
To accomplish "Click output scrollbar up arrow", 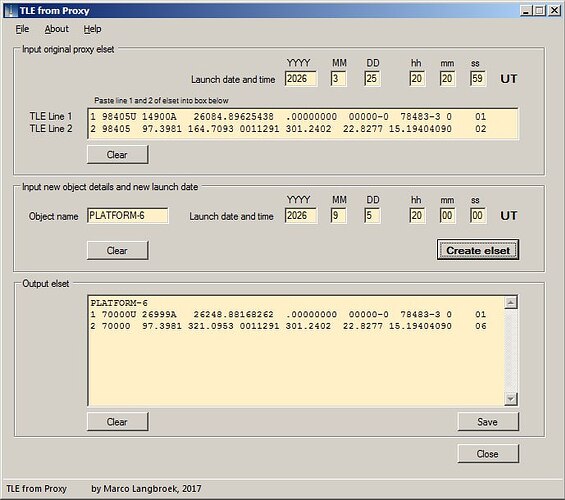I will pos(511,303).
